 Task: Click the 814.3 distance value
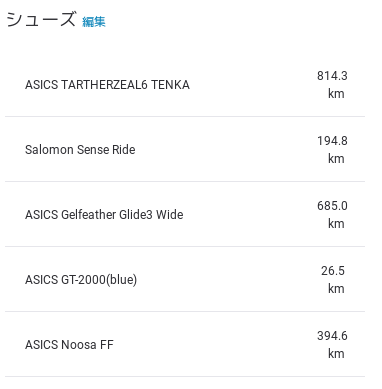332,76
